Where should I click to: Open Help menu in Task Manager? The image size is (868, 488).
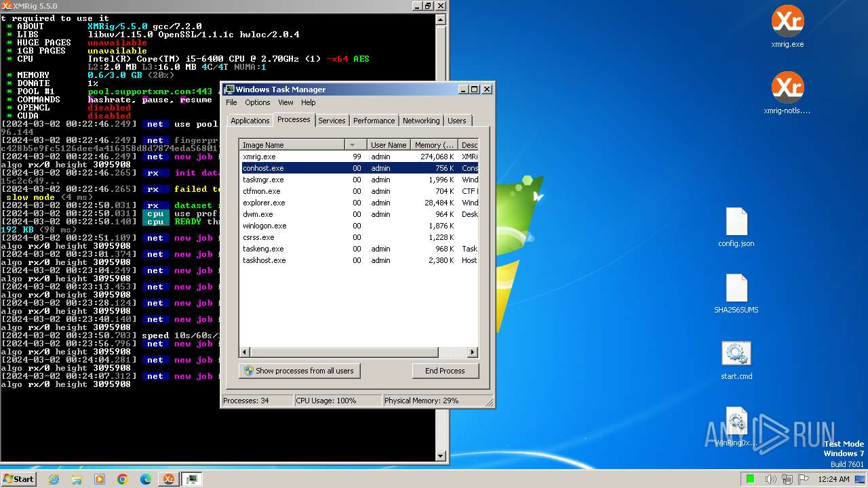(x=309, y=102)
